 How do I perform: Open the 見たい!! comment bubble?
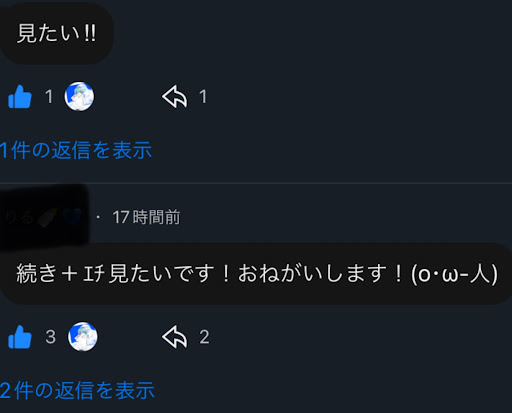coord(56,33)
